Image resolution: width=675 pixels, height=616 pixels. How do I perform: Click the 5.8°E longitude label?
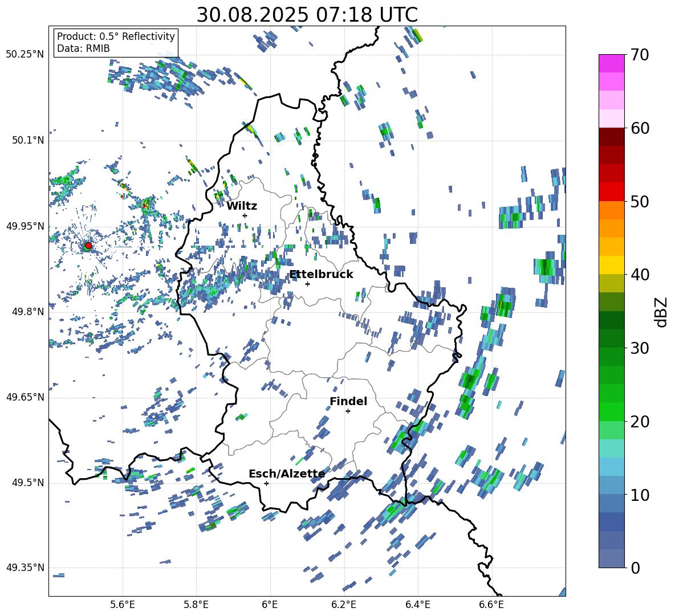pyautogui.click(x=196, y=605)
